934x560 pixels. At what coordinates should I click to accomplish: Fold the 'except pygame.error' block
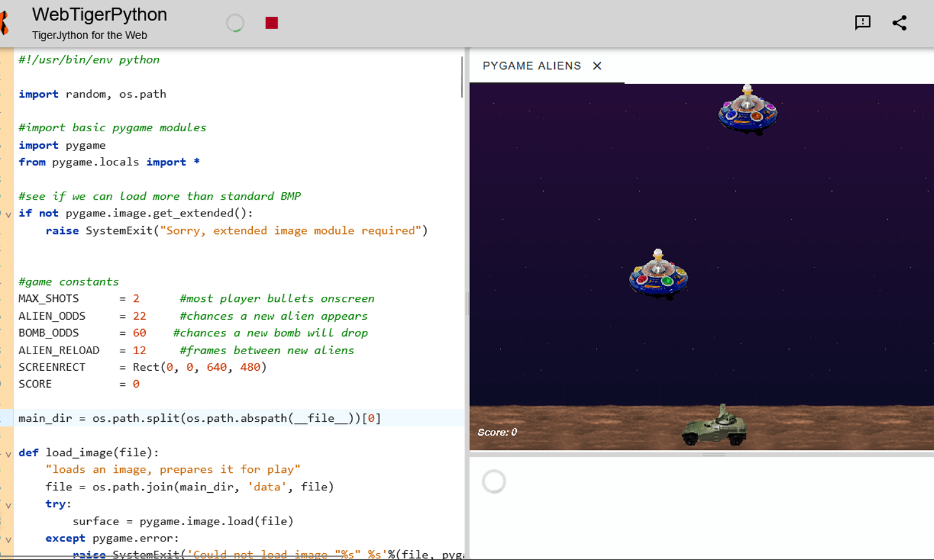coord(8,539)
